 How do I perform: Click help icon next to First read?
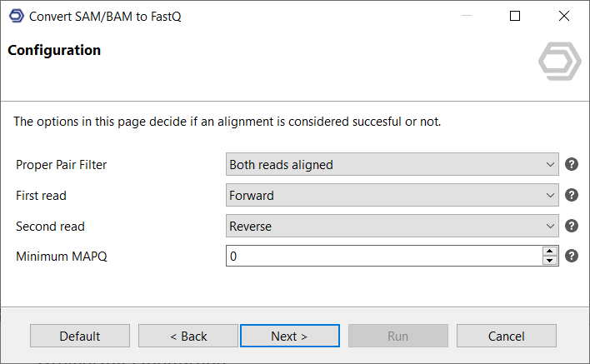(572, 195)
